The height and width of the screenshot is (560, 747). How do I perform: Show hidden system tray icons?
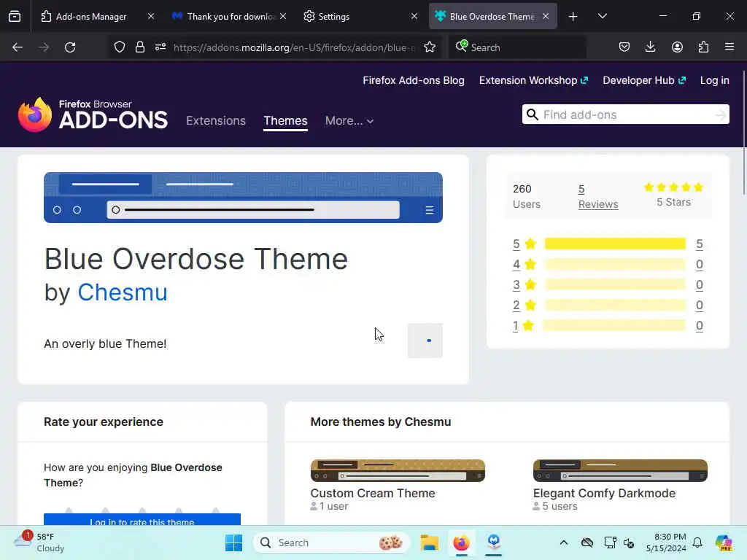click(564, 542)
